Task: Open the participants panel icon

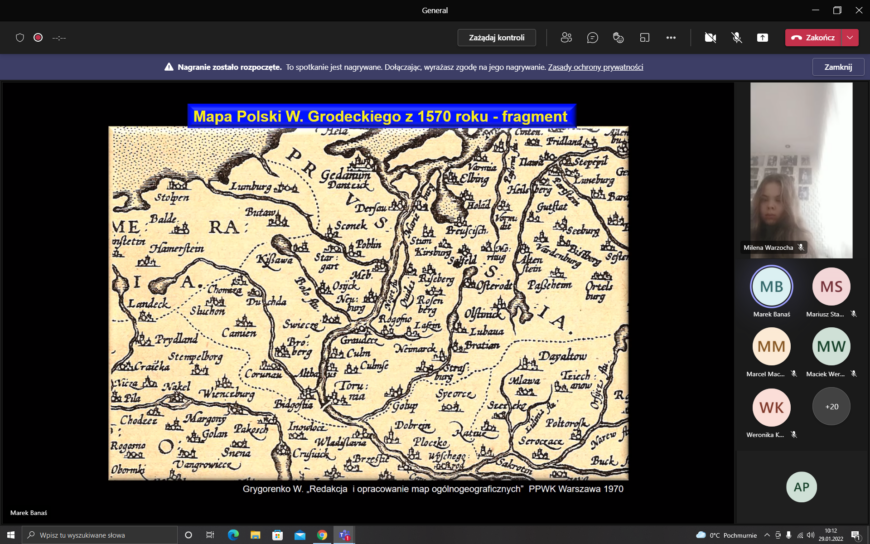Action: tap(566, 38)
